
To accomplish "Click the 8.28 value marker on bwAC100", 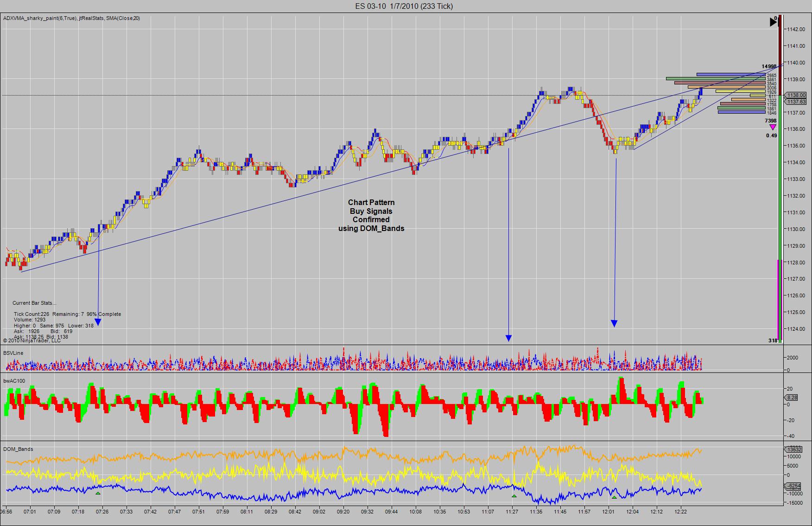I will 792,398.
